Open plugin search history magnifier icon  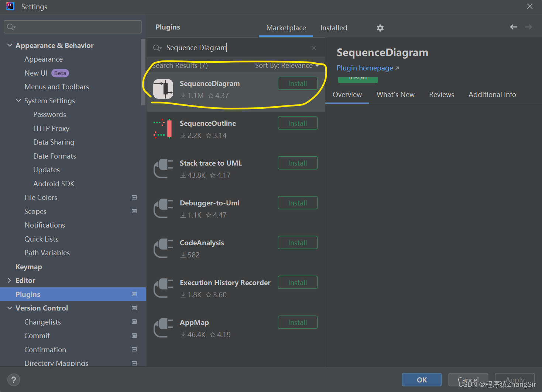point(157,48)
